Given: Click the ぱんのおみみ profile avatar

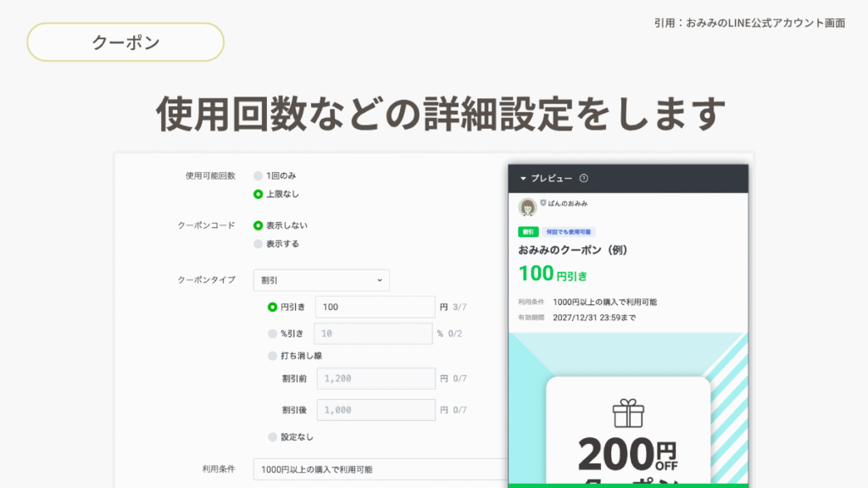Looking at the screenshot, I should [527, 207].
